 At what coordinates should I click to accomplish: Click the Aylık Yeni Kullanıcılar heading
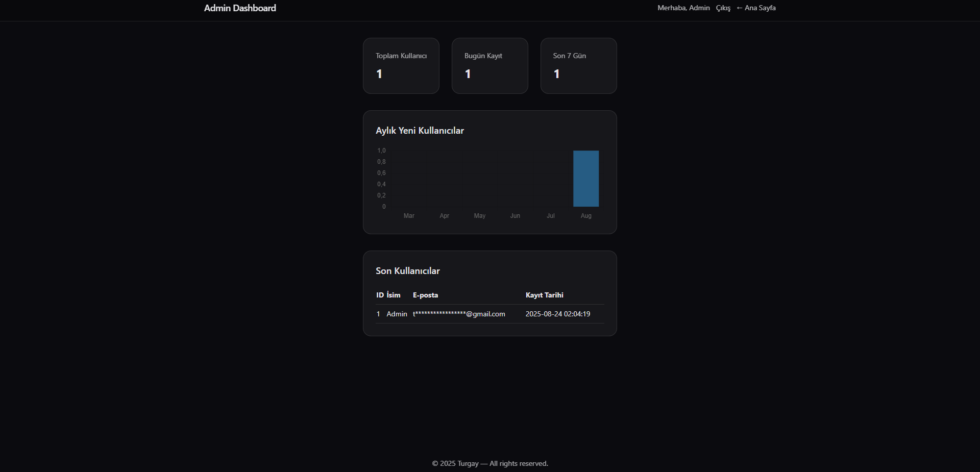(x=420, y=131)
